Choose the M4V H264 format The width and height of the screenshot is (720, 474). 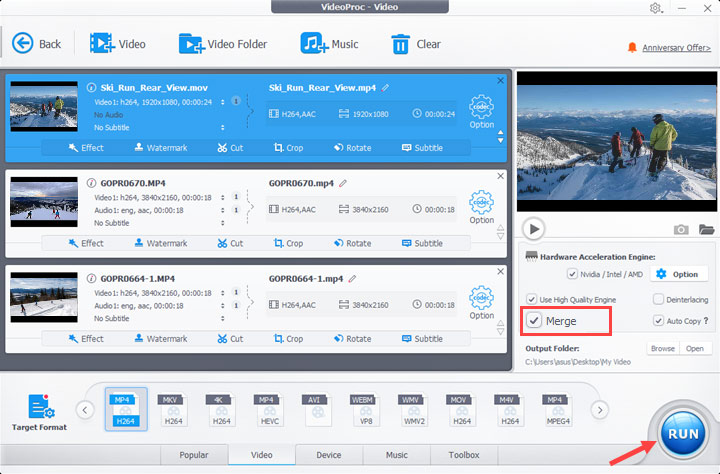[x=510, y=409]
